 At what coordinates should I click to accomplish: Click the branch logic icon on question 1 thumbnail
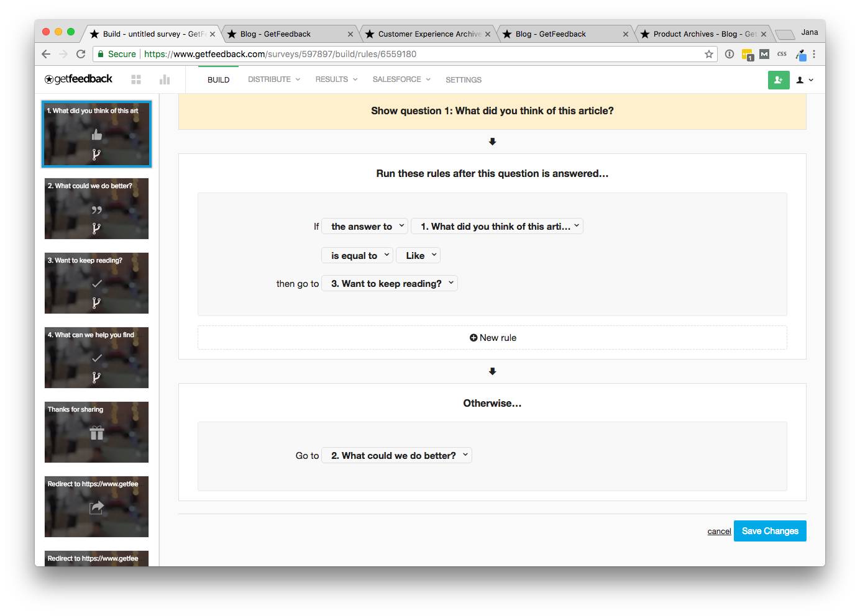[x=96, y=155]
